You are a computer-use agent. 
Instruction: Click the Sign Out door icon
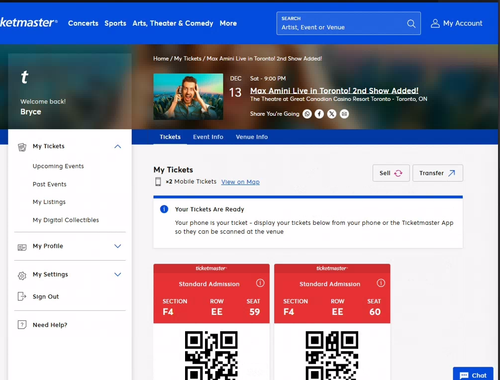pyautogui.click(x=22, y=296)
